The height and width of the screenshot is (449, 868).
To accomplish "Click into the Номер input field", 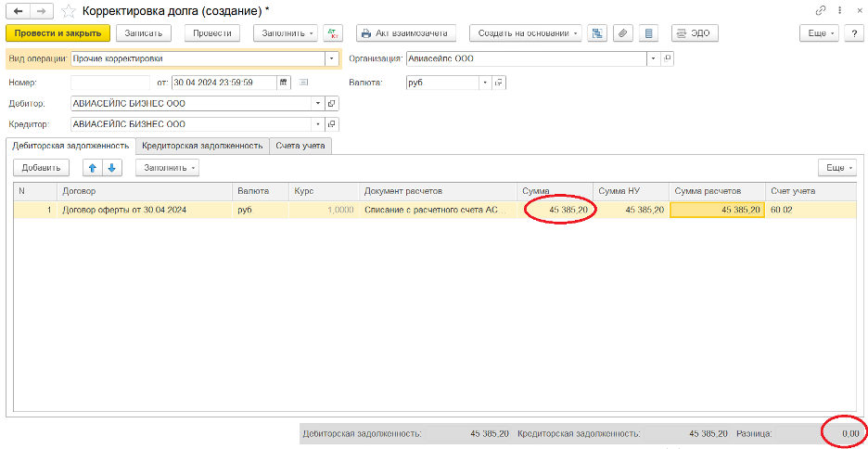I will 110,83.
